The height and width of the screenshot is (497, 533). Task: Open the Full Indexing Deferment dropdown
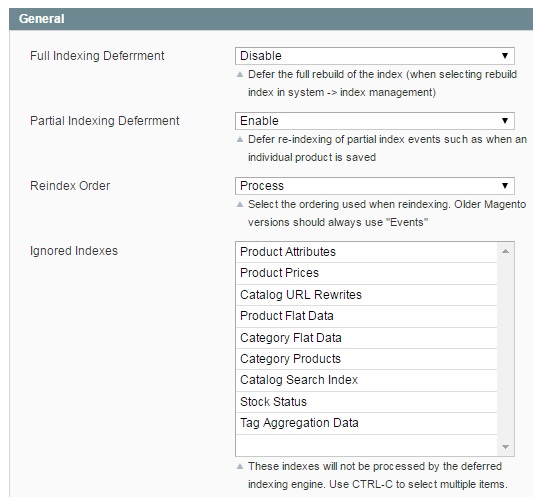375,56
